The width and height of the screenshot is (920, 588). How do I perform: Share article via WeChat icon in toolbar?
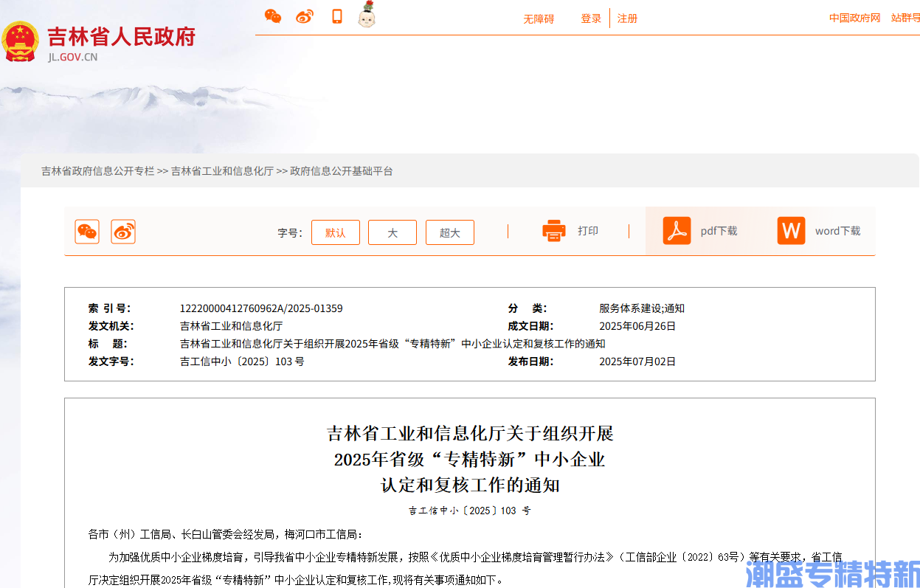pos(87,232)
